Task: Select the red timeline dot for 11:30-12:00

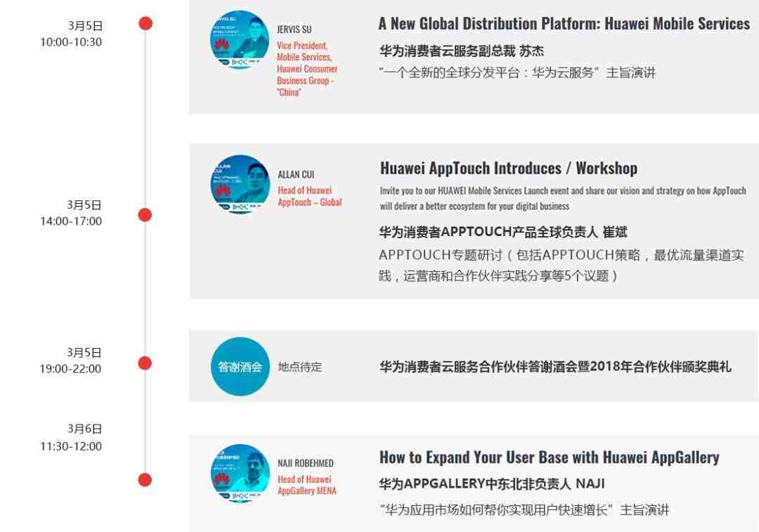Action: tap(145, 480)
